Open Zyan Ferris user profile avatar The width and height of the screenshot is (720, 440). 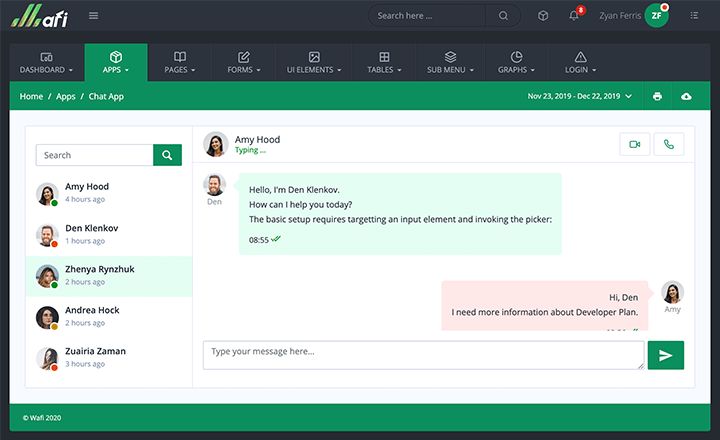656,15
